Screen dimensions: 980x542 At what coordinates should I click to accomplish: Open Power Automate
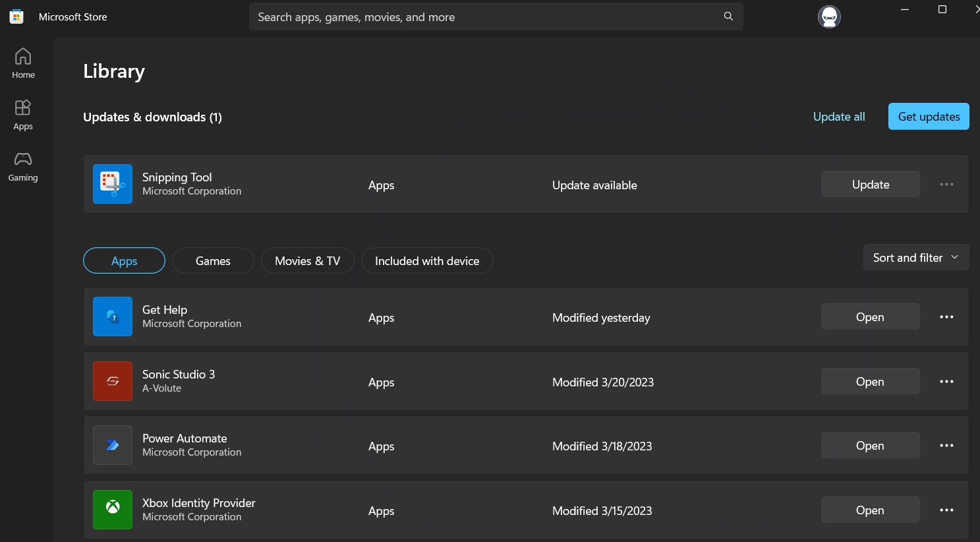click(x=871, y=445)
